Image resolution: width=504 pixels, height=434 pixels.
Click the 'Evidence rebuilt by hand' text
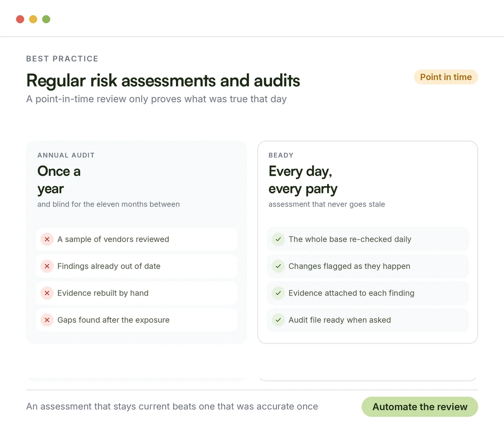103,293
